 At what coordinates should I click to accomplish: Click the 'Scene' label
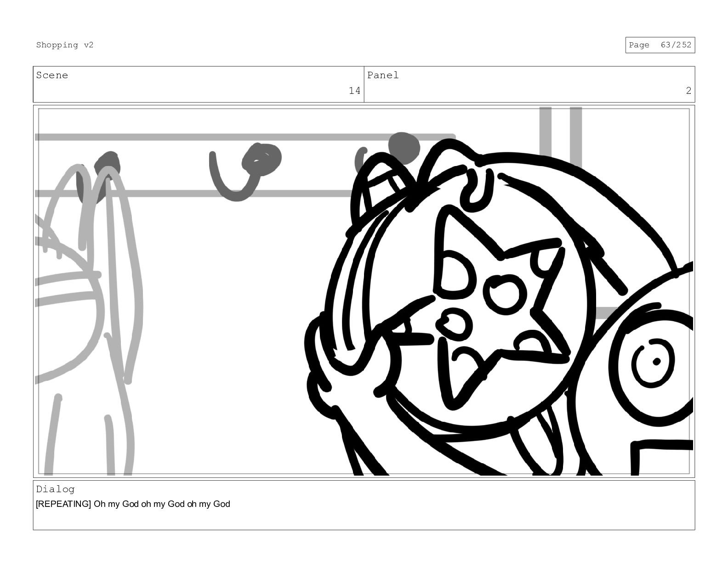pos(52,75)
